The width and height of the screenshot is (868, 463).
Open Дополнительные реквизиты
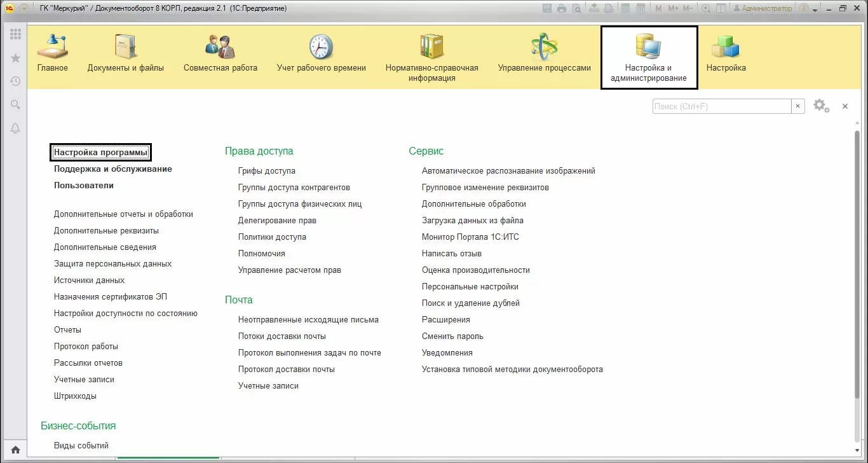click(106, 231)
